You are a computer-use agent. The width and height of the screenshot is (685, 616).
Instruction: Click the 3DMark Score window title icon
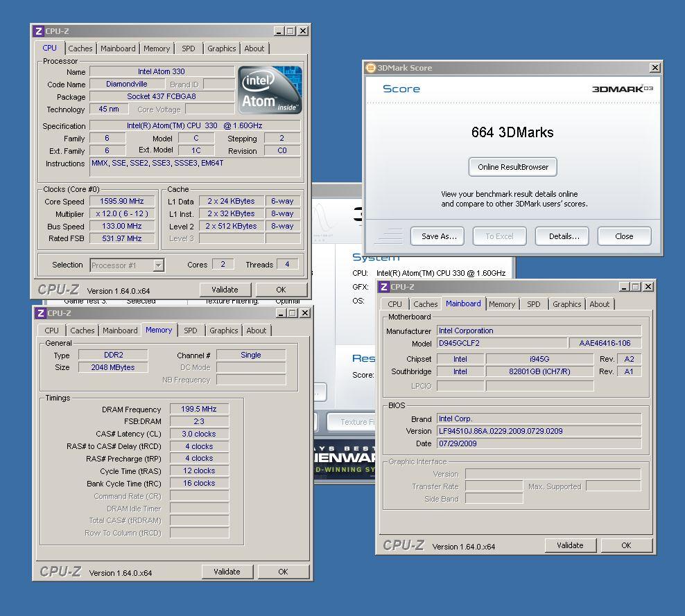(x=371, y=68)
